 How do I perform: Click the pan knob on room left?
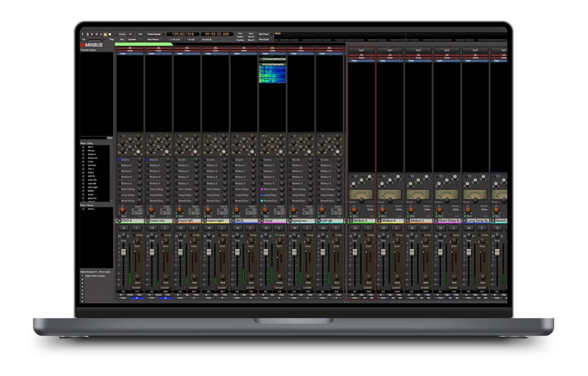point(180,210)
